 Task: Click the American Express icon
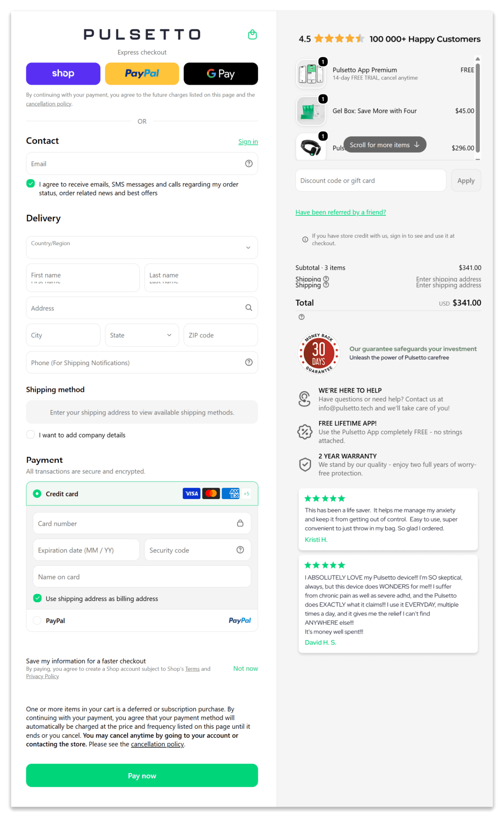coord(230,493)
